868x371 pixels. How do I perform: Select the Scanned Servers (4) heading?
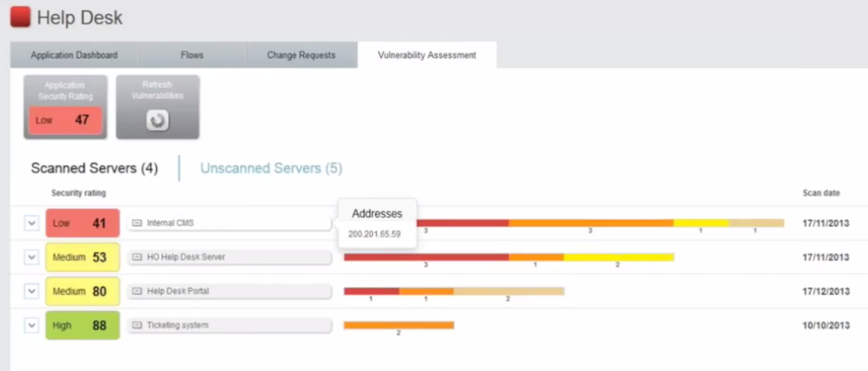[x=95, y=169]
